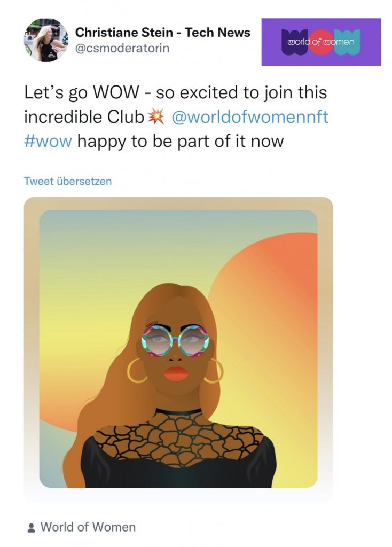The width and height of the screenshot is (392, 547).
Task: Click the World of Women logo banner
Action: (x=321, y=42)
